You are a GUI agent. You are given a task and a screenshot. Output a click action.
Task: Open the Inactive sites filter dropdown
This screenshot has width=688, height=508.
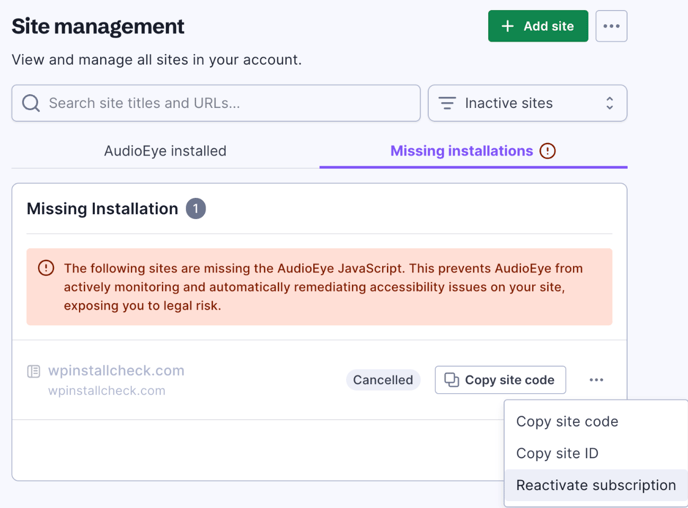tap(527, 103)
